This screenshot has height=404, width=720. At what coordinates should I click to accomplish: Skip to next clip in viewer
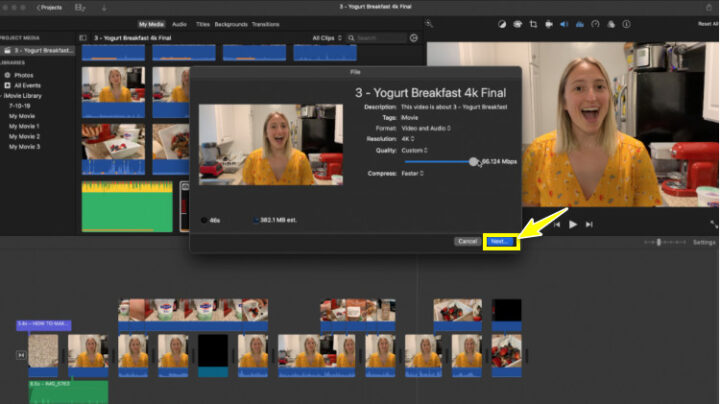pos(589,224)
